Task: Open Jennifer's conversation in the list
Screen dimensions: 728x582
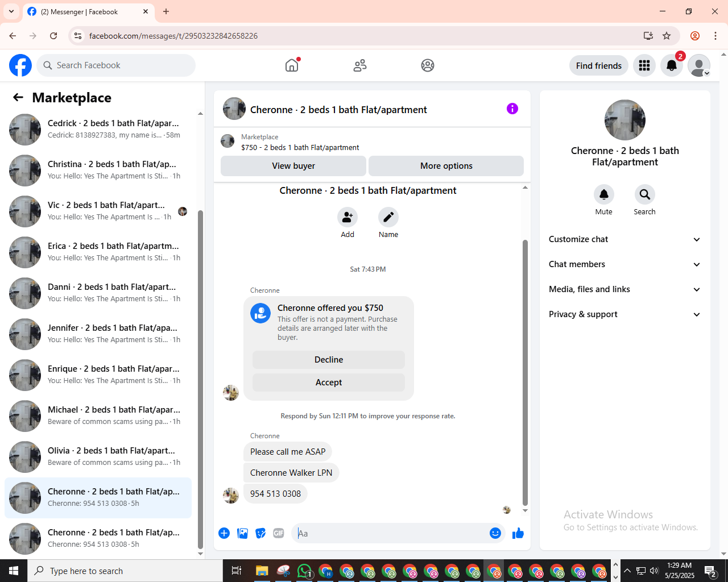Action: click(x=98, y=334)
